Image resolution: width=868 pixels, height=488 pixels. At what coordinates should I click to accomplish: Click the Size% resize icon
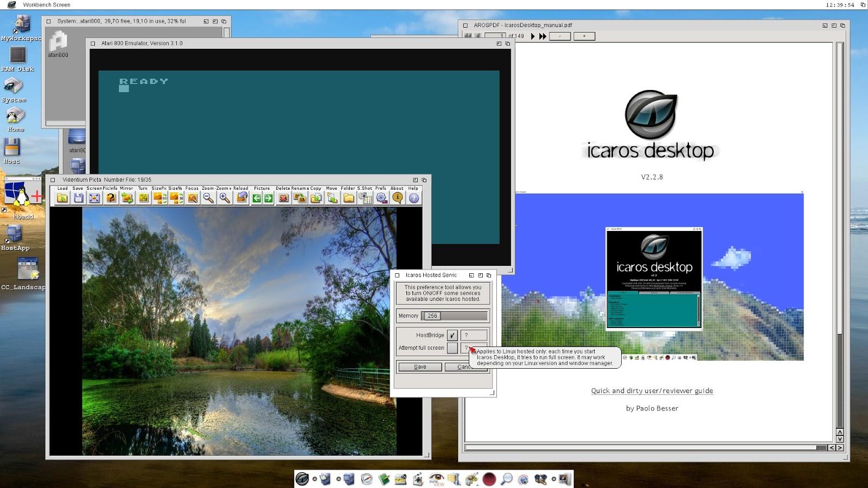click(176, 198)
